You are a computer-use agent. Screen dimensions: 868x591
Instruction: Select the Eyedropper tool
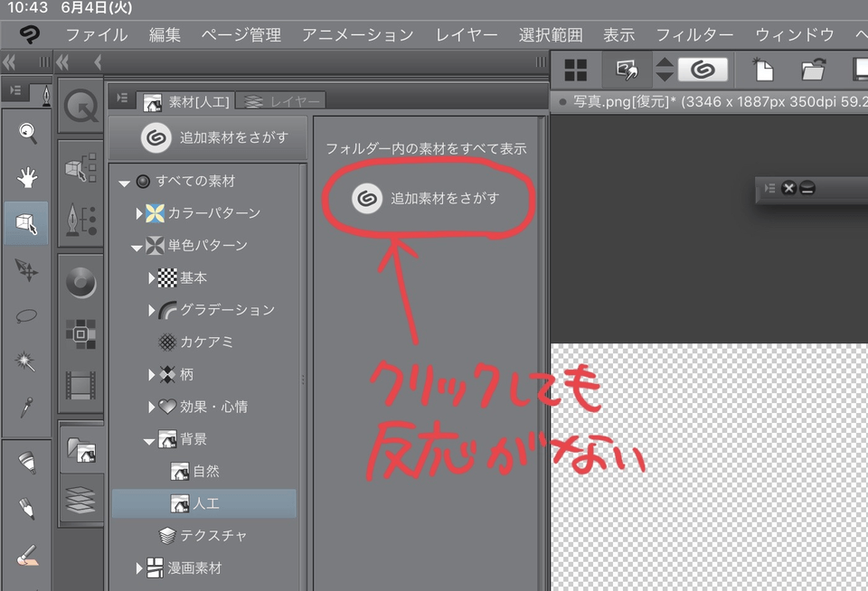click(27, 407)
